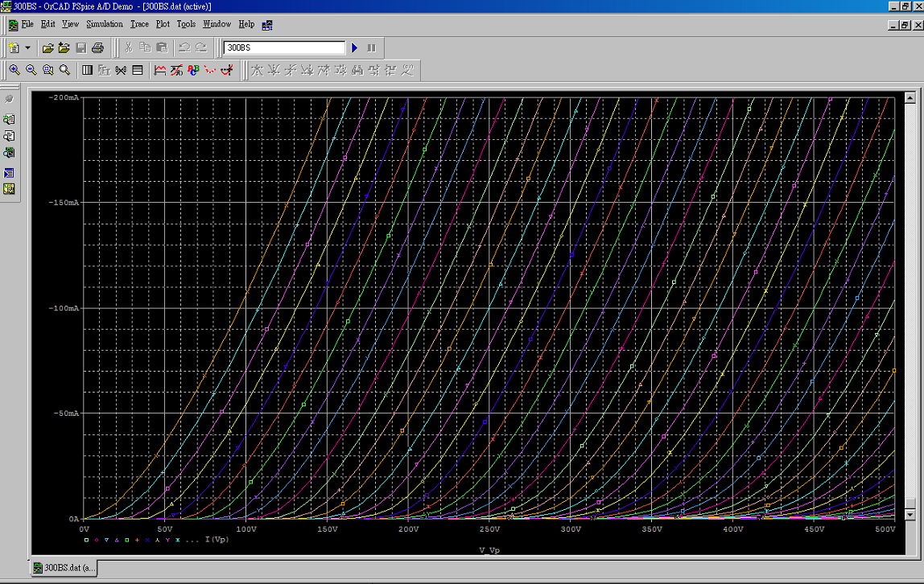The height and width of the screenshot is (584, 924).
Task: Click the Cursor Point icon
Action: click(x=340, y=70)
